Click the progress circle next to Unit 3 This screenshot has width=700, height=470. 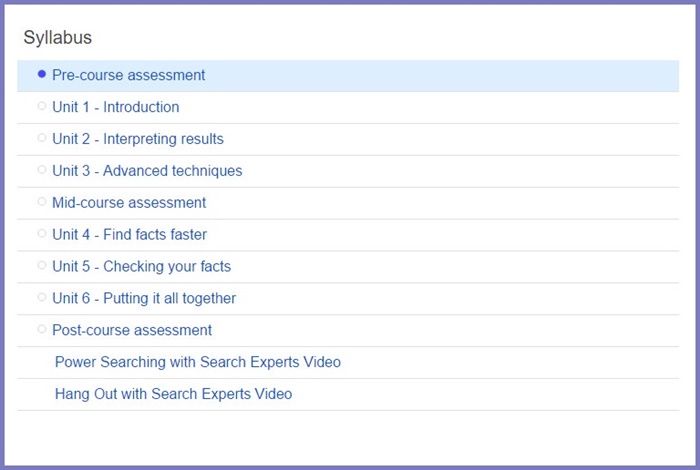(x=42, y=170)
